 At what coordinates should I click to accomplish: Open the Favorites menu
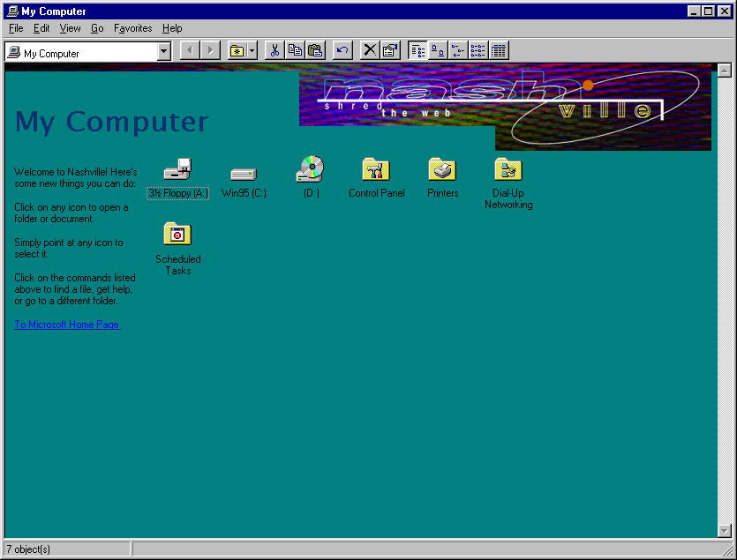coord(133,28)
